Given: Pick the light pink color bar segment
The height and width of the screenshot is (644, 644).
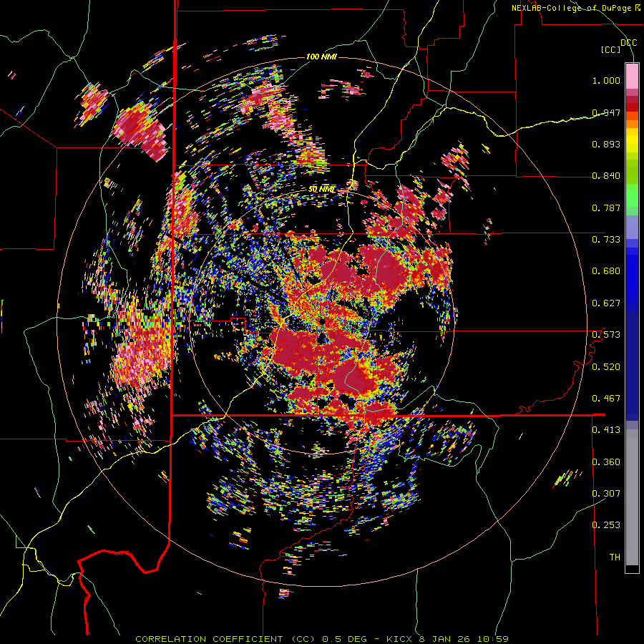Looking at the screenshot, I should pyautogui.click(x=632, y=77).
